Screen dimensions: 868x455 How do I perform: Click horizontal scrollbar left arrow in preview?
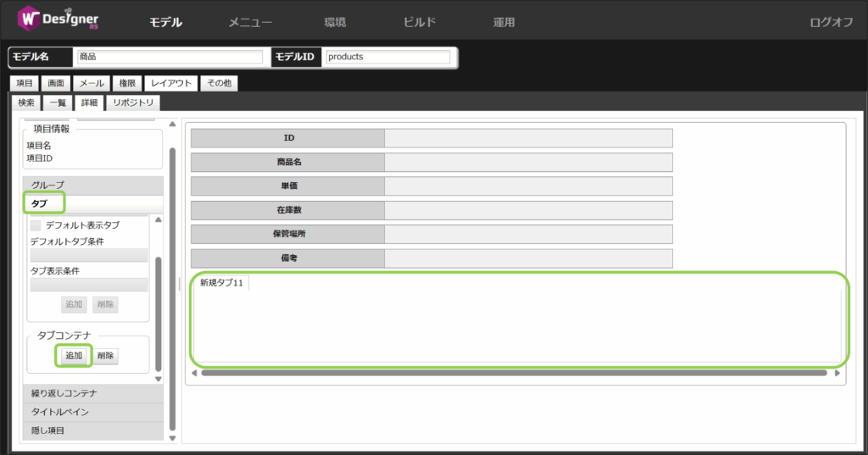(x=194, y=372)
